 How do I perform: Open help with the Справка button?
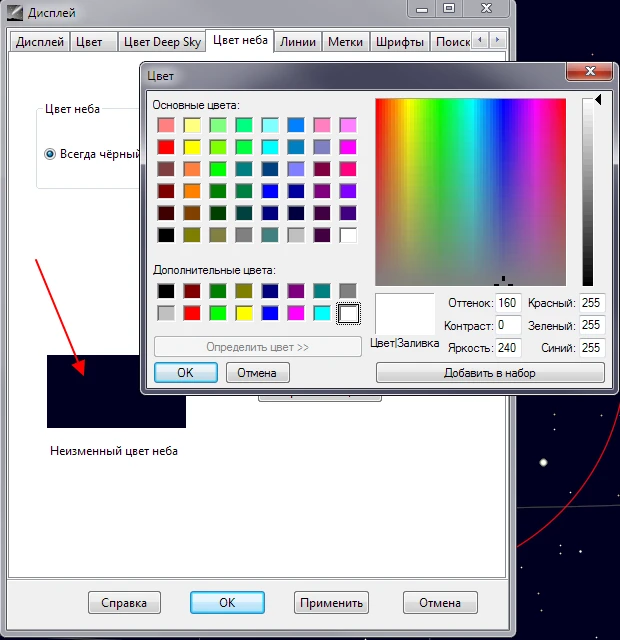[x=124, y=602]
